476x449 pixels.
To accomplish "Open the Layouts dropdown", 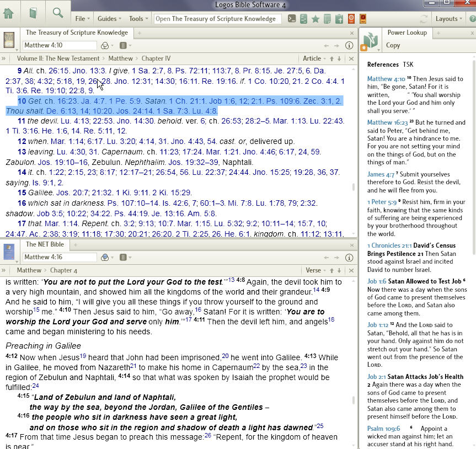I will (x=448, y=19).
